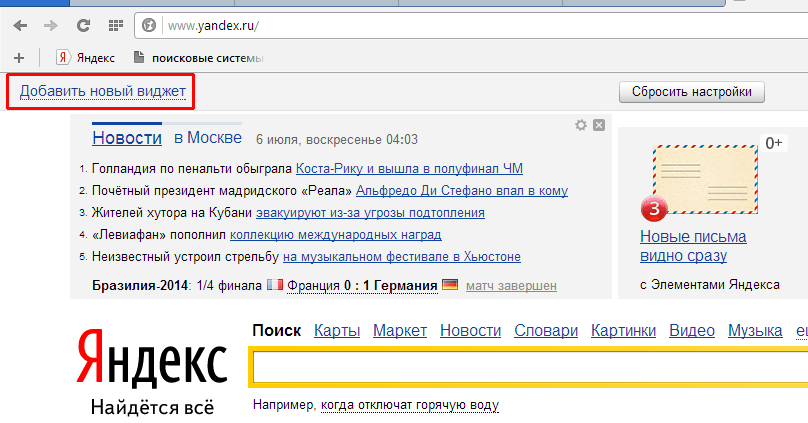The width and height of the screenshot is (808, 423).
Task: Click the example query когда отключат горячую воду
Action: coord(410,405)
